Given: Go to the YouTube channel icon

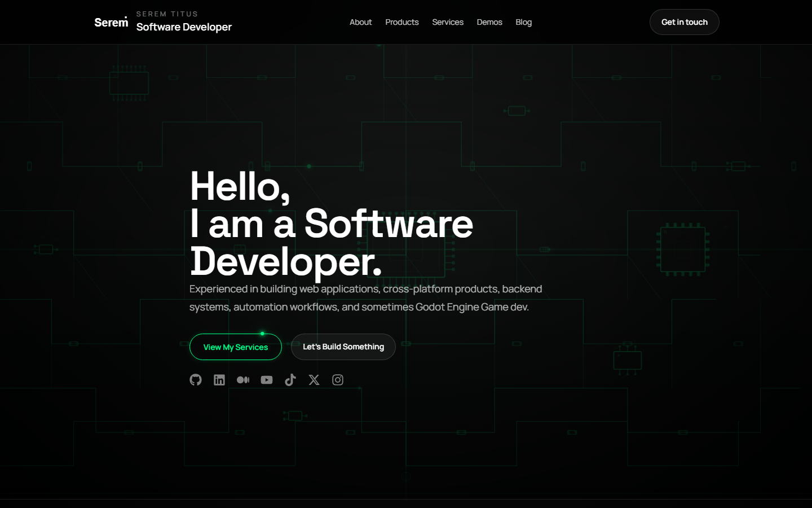Looking at the screenshot, I should pos(267,380).
